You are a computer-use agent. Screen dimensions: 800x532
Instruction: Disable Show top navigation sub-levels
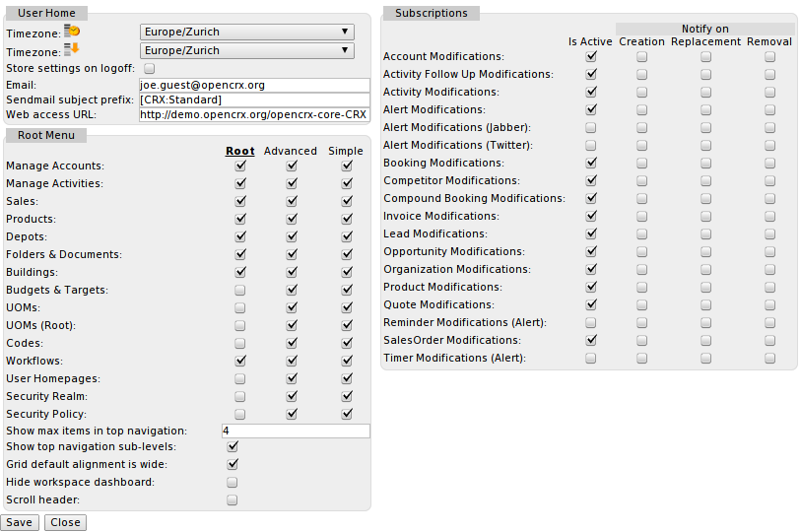233,447
